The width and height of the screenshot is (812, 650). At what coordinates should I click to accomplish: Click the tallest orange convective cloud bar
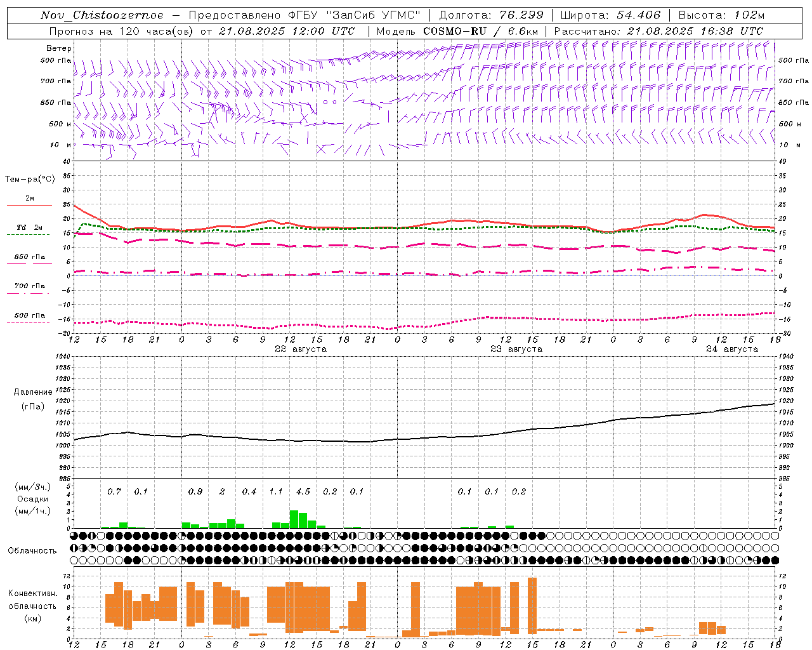point(532,605)
